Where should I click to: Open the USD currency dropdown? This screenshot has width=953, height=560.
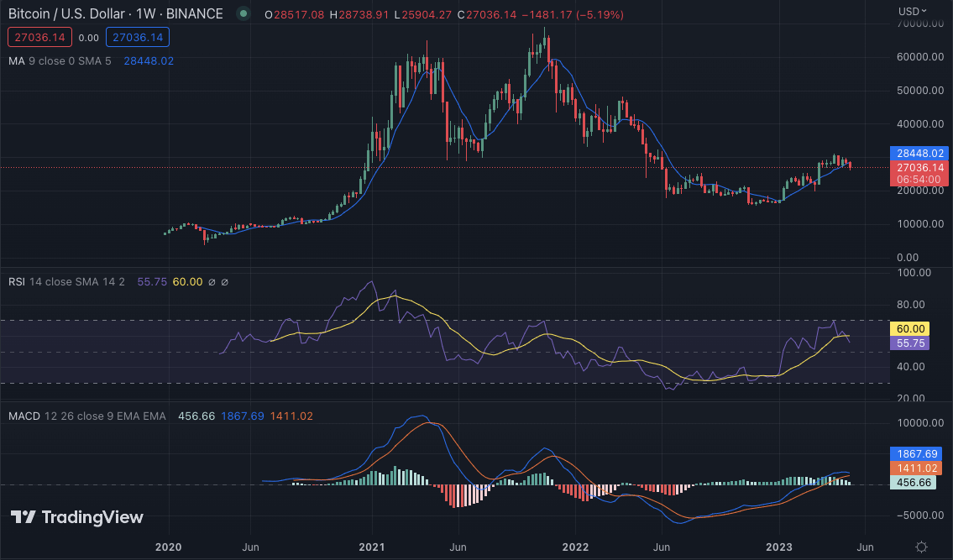click(913, 11)
